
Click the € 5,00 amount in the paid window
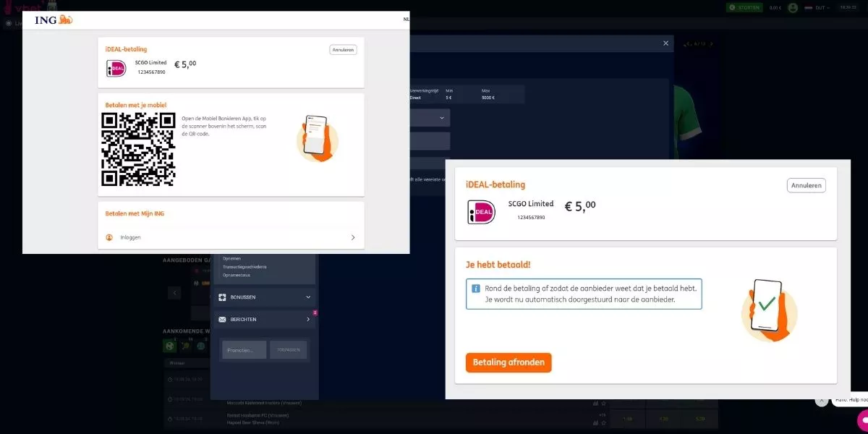click(580, 206)
